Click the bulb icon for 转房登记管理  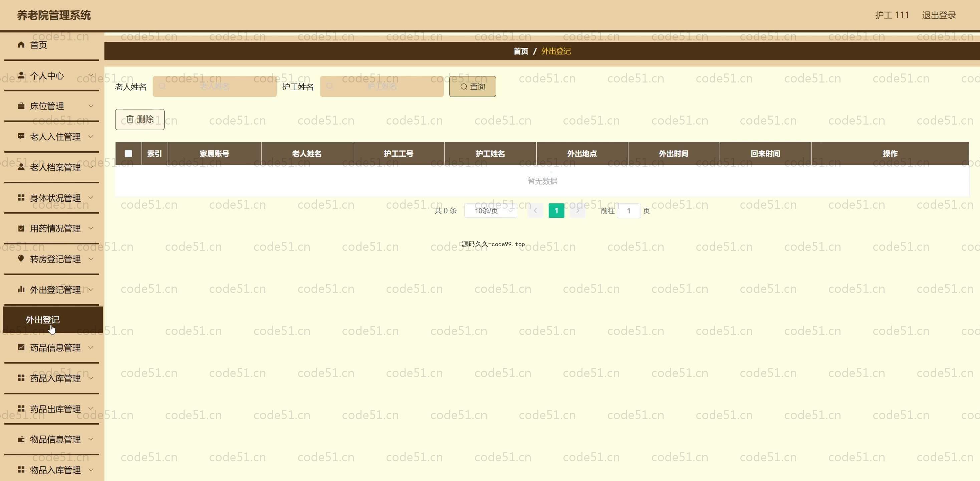21,259
